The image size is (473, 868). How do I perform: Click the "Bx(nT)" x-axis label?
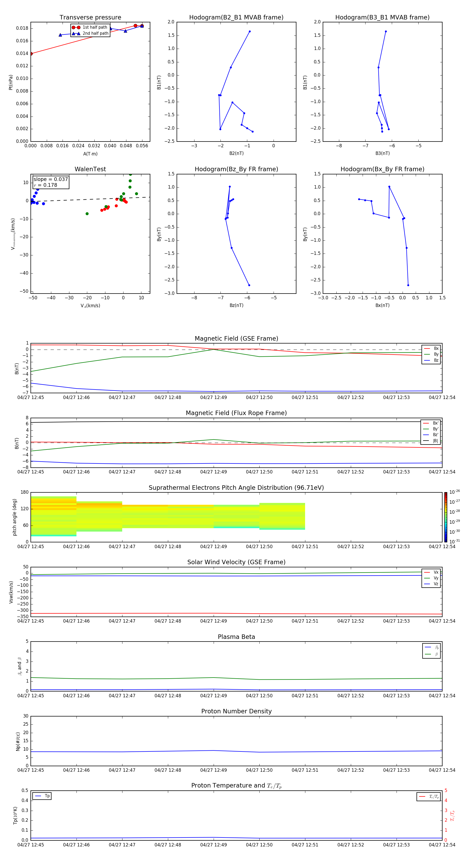click(x=382, y=305)
